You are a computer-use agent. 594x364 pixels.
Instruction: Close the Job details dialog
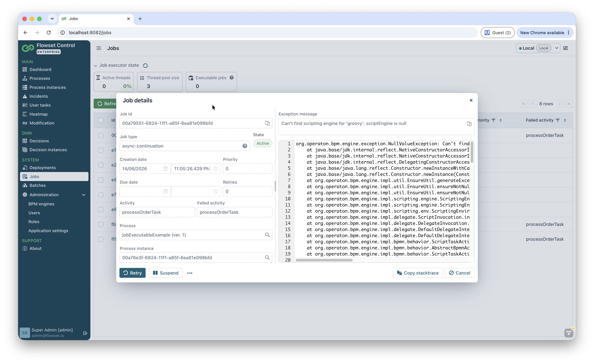pyautogui.click(x=471, y=100)
